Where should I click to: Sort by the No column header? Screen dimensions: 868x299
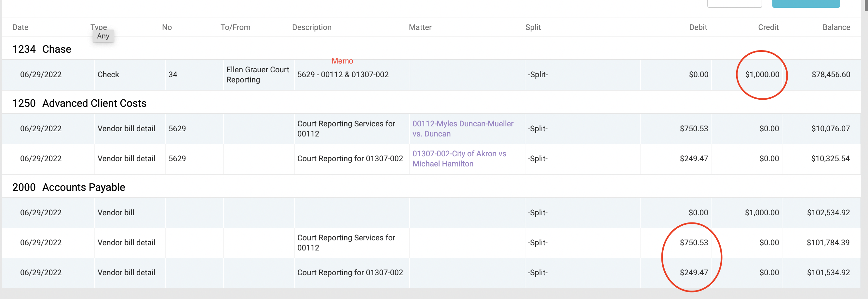[167, 27]
